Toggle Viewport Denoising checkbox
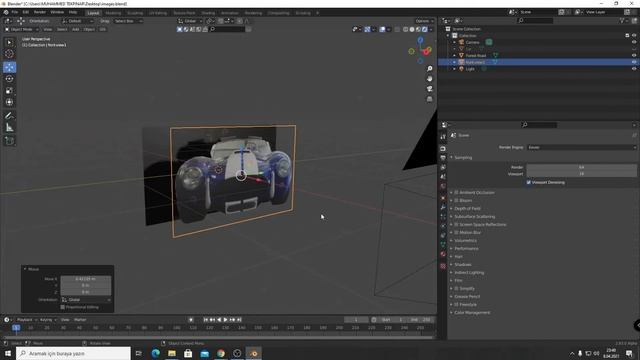The width and height of the screenshot is (640, 360). click(x=529, y=182)
